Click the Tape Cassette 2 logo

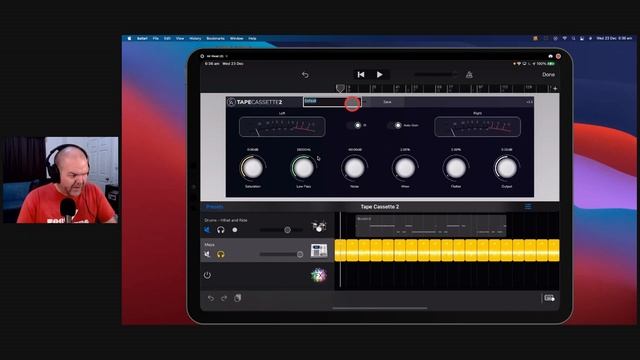(x=255, y=102)
